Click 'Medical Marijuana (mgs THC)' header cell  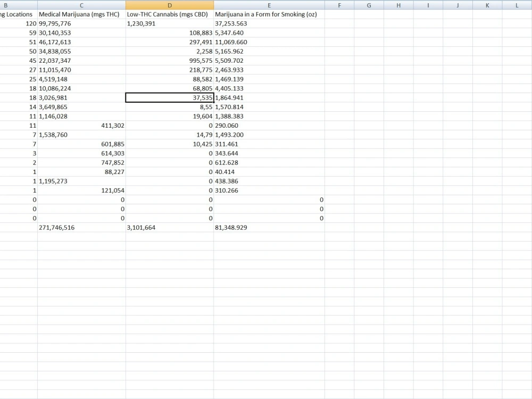click(x=81, y=14)
